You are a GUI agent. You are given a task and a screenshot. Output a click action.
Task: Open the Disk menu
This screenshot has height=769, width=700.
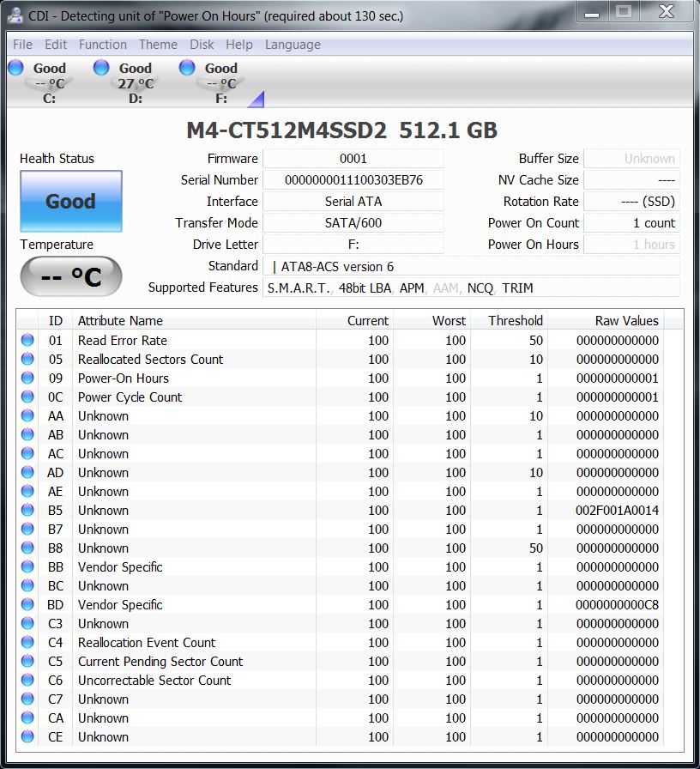pos(202,45)
